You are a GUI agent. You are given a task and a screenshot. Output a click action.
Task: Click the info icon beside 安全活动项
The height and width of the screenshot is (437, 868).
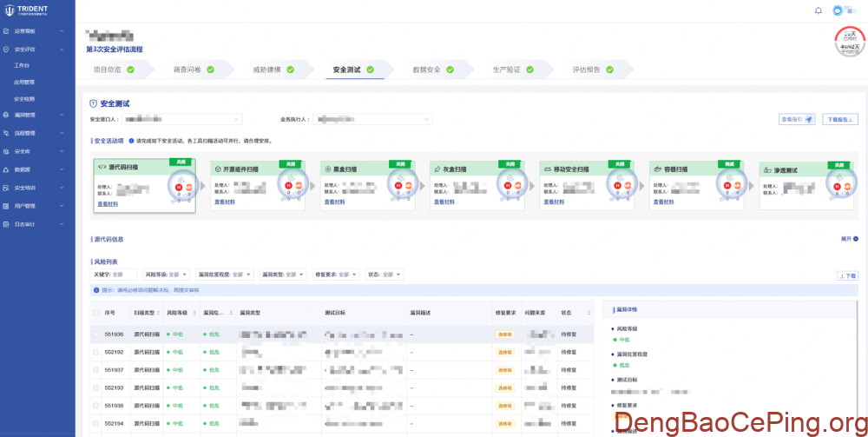coord(131,140)
